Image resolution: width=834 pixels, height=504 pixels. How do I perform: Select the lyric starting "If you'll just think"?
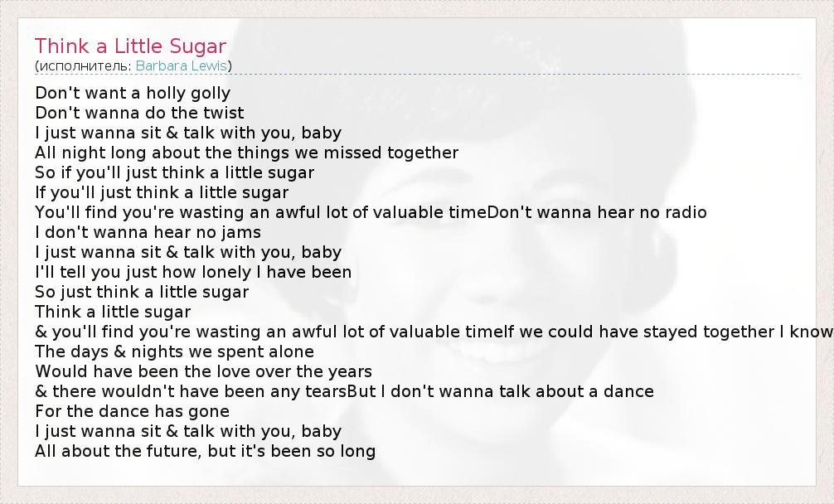pyautogui.click(x=162, y=192)
